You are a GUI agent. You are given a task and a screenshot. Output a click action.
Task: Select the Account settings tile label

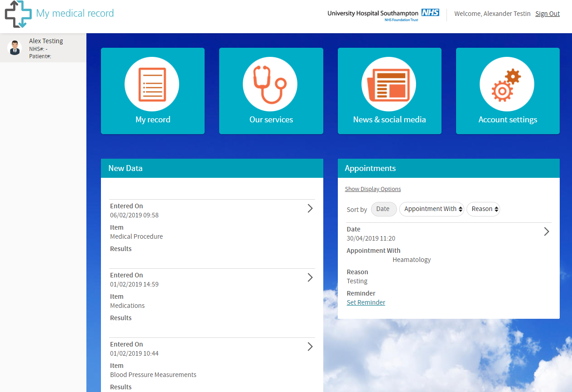(x=507, y=120)
